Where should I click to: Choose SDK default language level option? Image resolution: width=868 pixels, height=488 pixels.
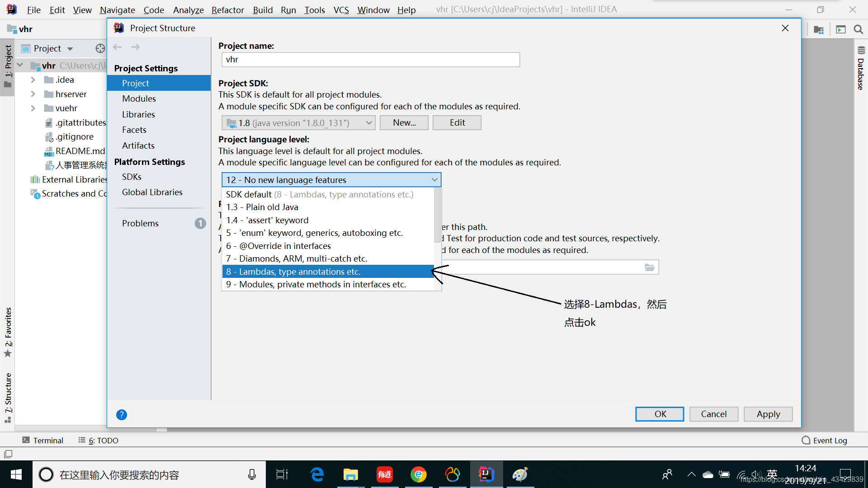tap(328, 194)
